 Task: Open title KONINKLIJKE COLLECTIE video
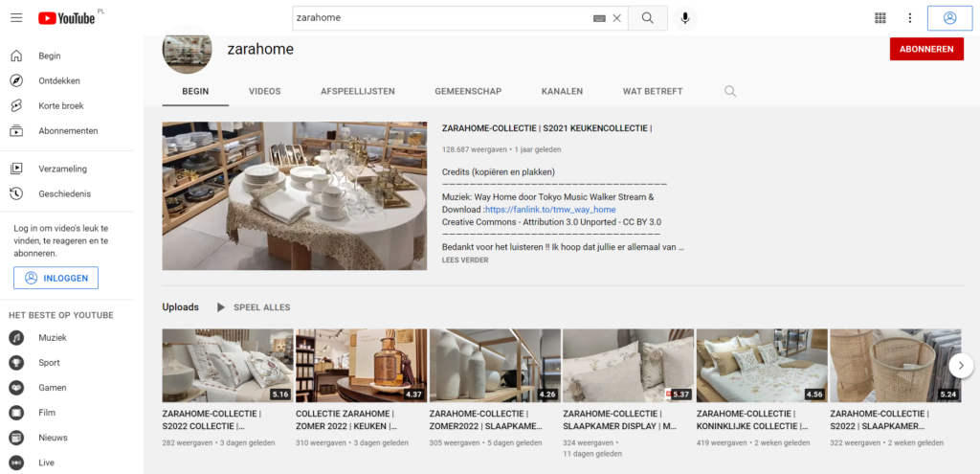coord(752,420)
